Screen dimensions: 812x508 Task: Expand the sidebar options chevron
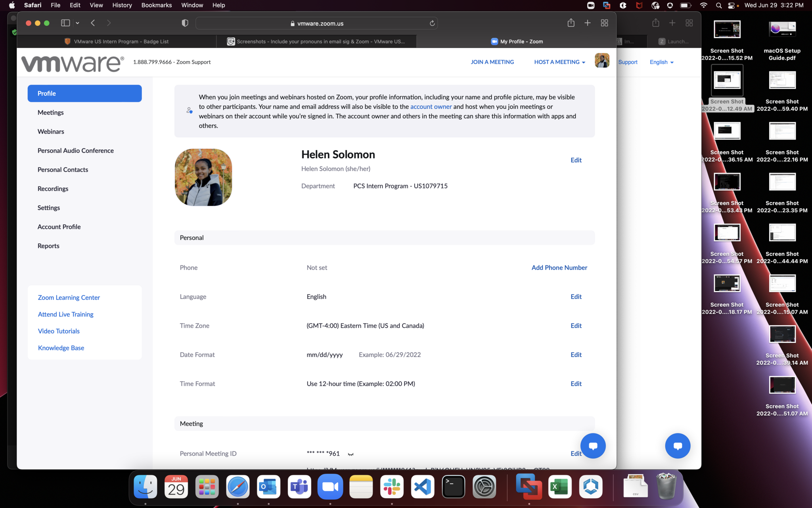coord(78,23)
